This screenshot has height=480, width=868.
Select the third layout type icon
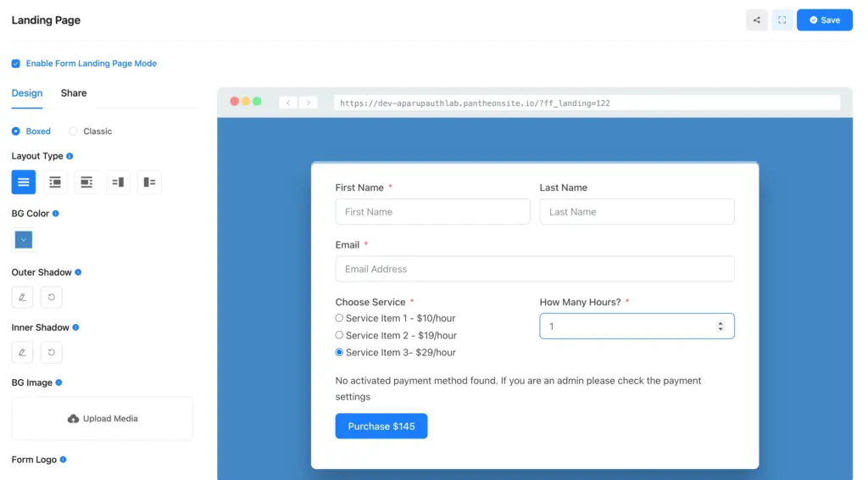[x=86, y=182]
